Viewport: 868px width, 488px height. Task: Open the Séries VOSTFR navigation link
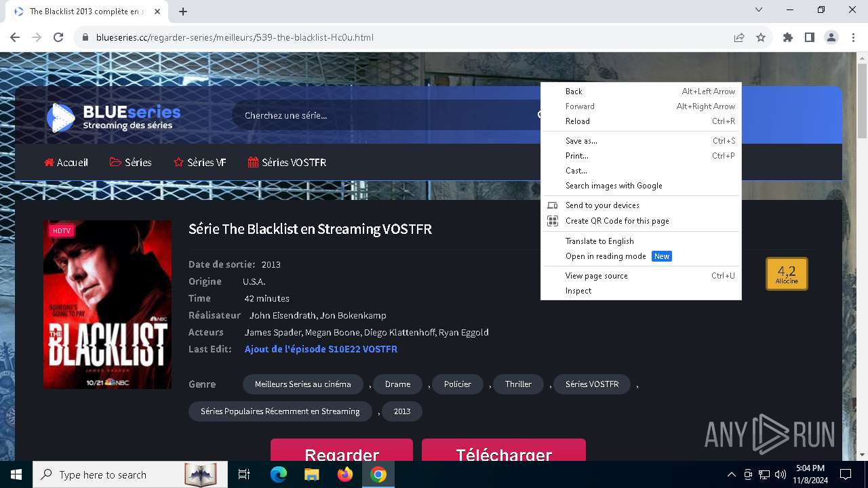click(x=287, y=162)
